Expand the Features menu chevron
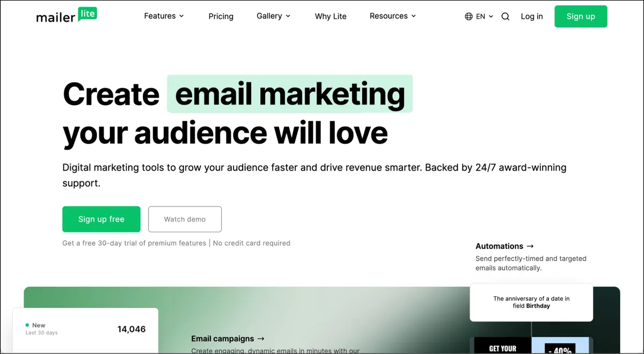This screenshot has width=644, height=354. pos(181,16)
